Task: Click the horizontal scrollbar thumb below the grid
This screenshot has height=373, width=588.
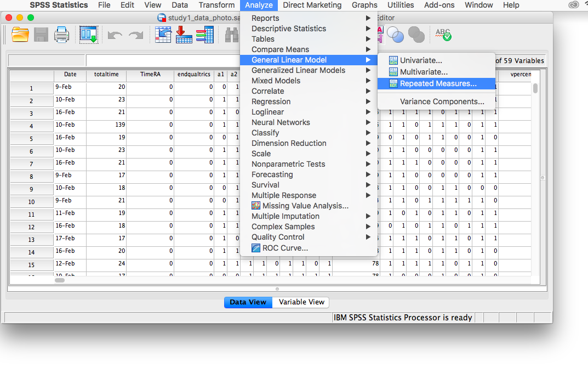Action: [60, 280]
